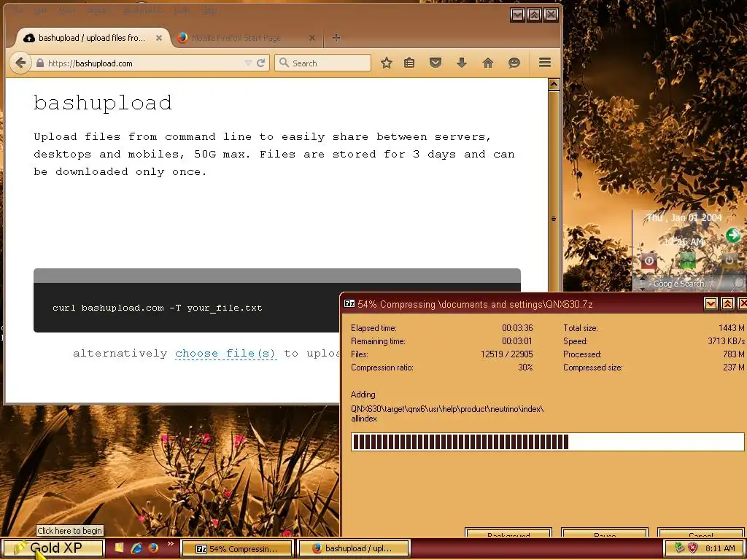Switch to bashupload taskbar button
Image resolution: width=747 pixels, height=560 pixels.
[354, 548]
